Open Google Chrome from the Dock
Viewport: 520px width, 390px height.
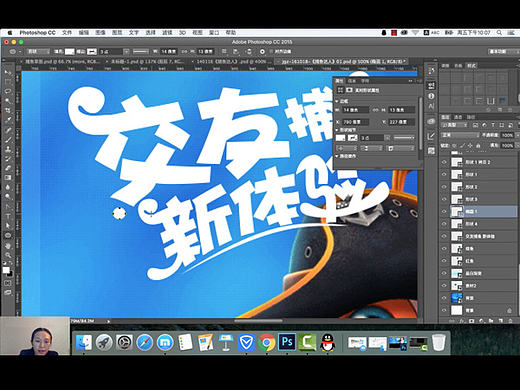266,342
